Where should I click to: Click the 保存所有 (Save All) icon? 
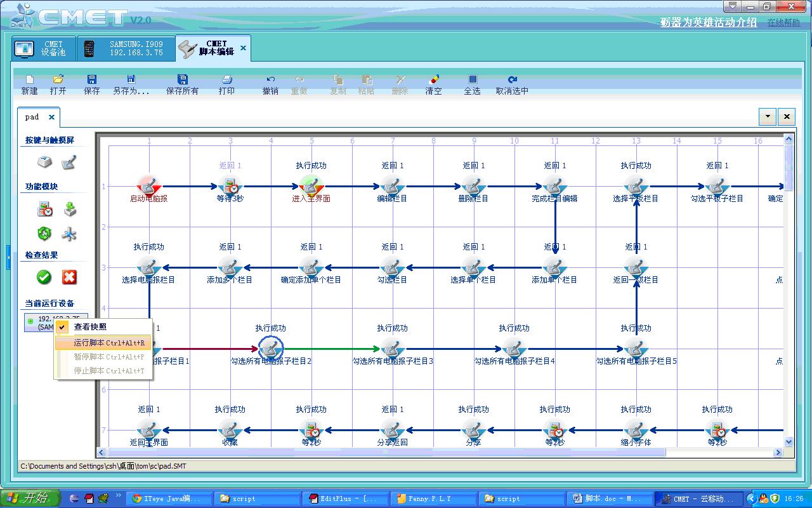[x=183, y=79]
